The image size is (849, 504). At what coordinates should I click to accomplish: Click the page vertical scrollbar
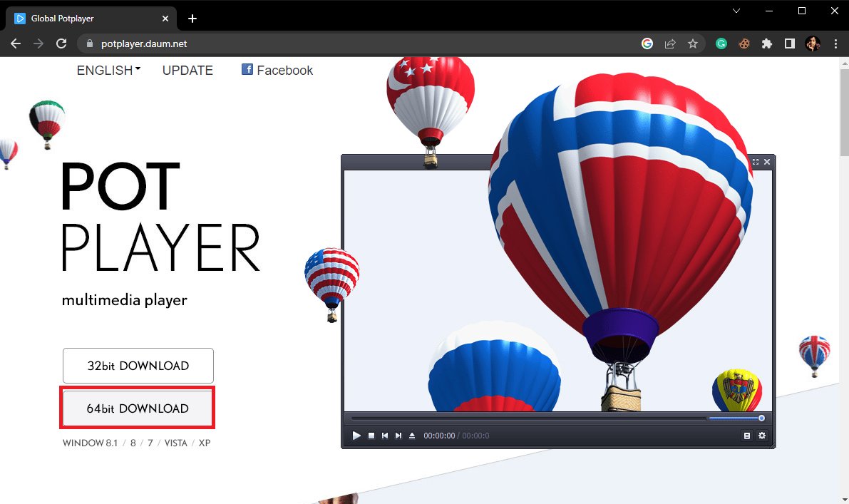click(844, 280)
